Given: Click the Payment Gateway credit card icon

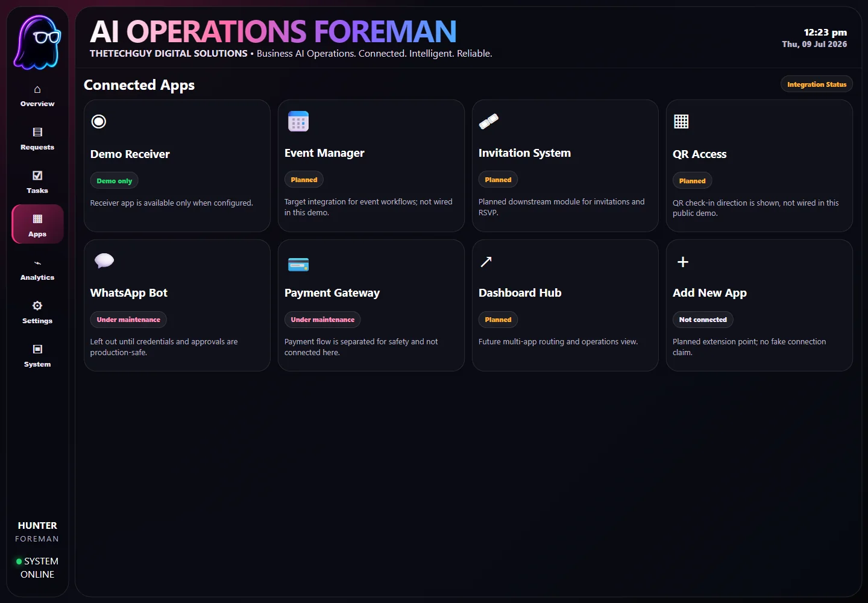Looking at the screenshot, I should coord(298,265).
